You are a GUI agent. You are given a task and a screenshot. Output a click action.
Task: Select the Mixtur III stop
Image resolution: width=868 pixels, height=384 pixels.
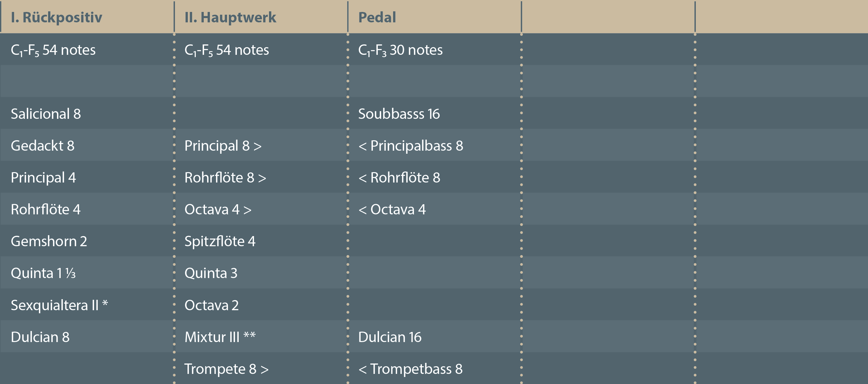click(x=220, y=337)
